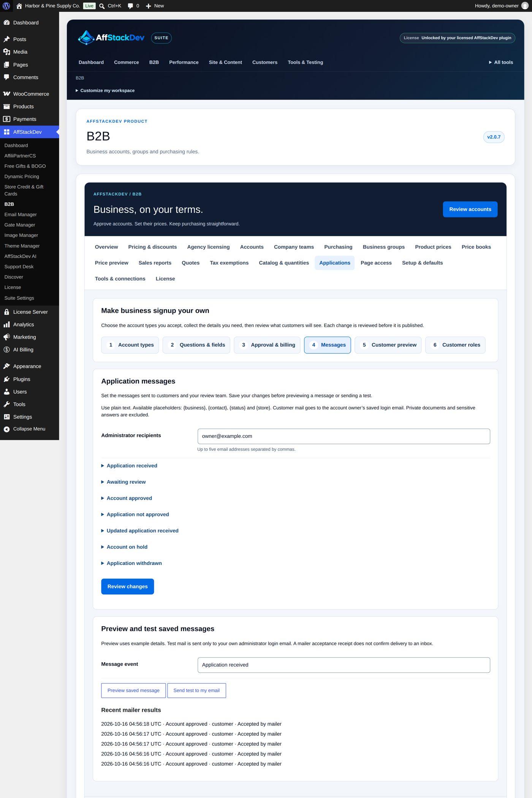
Task: Click the WooCommerce sidebar icon
Action: pyautogui.click(x=6, y=94)
